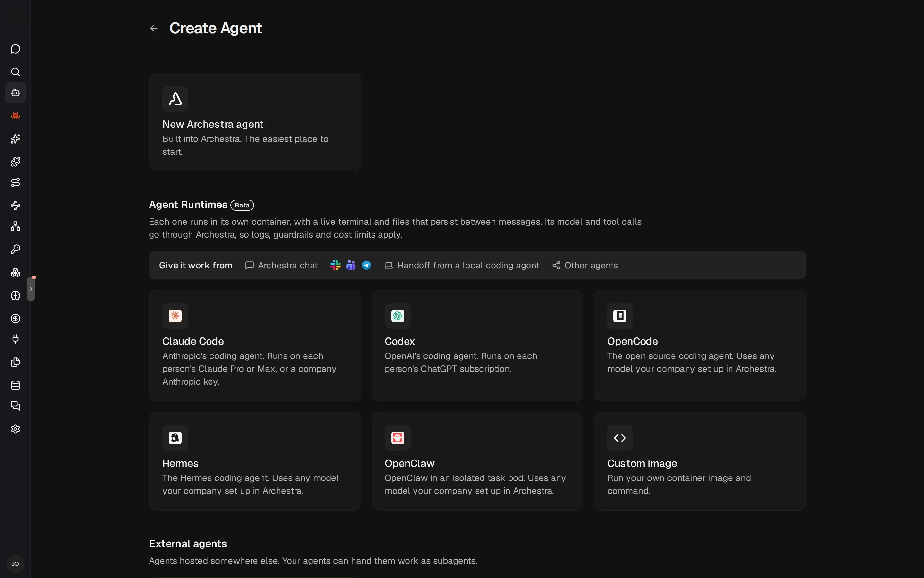Click the Archestra chat option
This screenshot has height=578, width=924.
pos(281,265)
